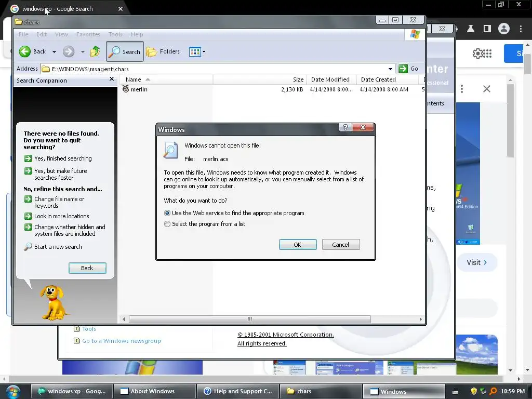Image resolution: width=532 pixels, height=399 pixels.
Task: Open the Help menu
Action: click(137, 34)
